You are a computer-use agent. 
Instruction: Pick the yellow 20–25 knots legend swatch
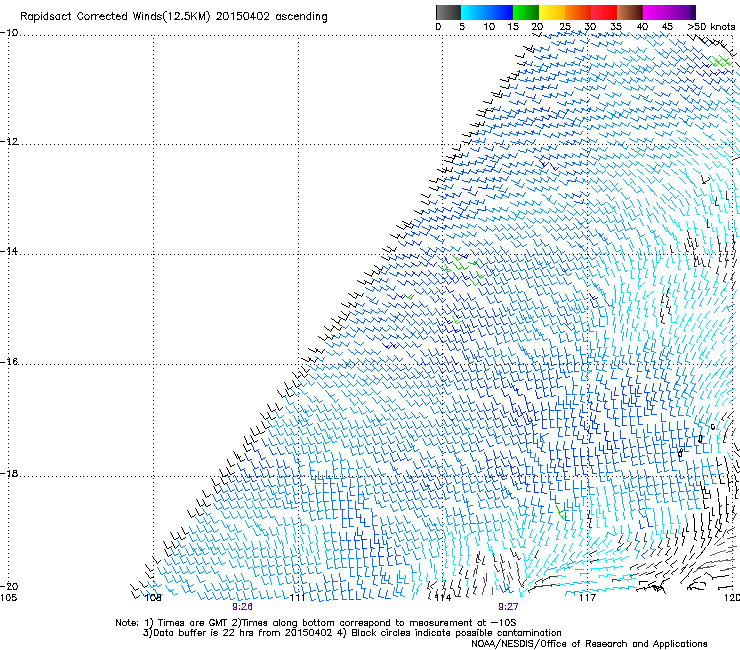point(552,12)
